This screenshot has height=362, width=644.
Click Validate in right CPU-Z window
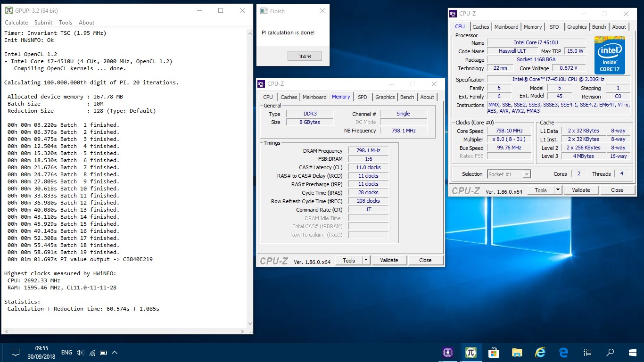pyautogui.click(x=581, y=190)
